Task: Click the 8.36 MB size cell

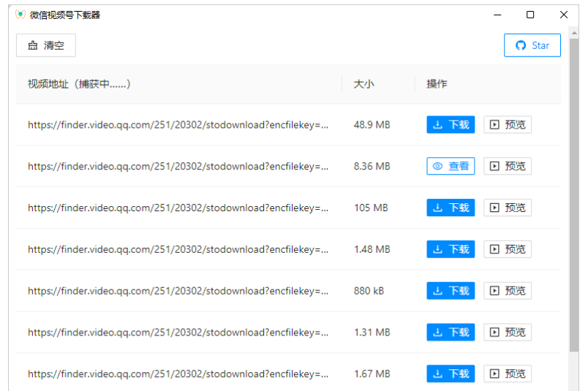Action: coord(372,167)
